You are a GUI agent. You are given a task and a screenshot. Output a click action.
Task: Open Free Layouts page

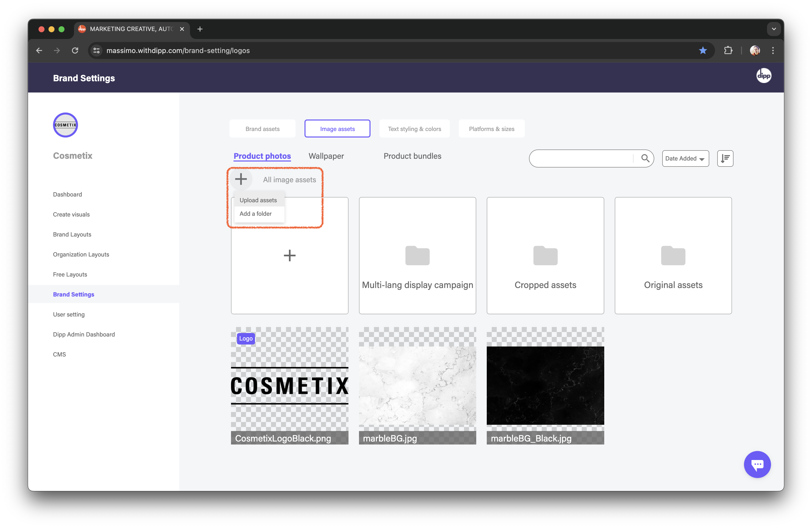tap(70, 274)
